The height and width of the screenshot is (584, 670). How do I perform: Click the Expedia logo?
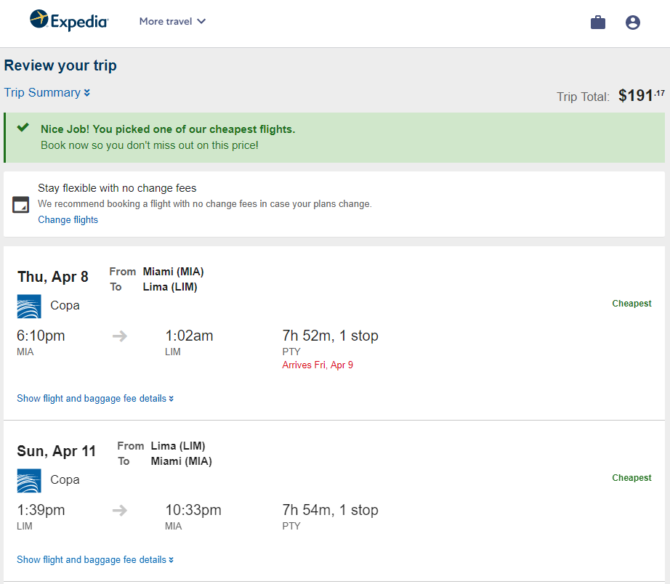coord(69,20)
